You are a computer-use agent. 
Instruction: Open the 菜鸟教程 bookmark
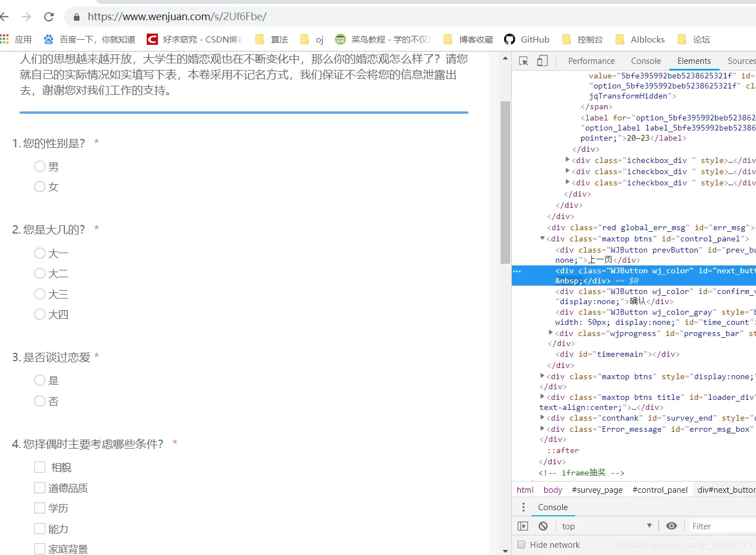click(383, 39)
